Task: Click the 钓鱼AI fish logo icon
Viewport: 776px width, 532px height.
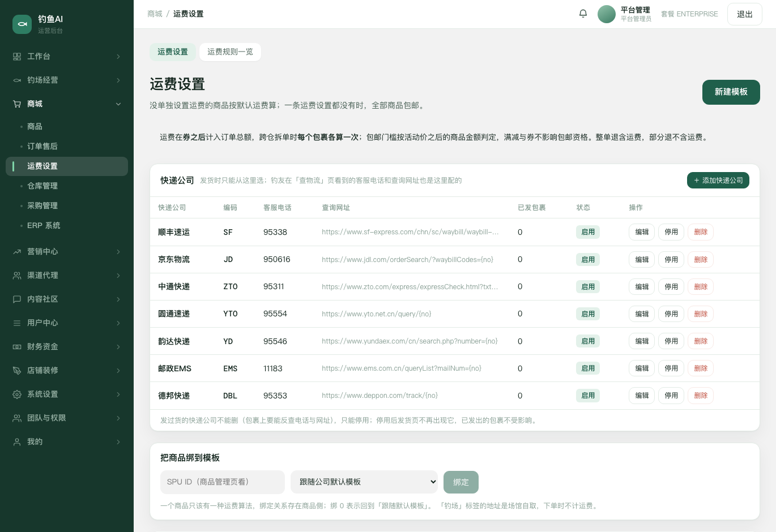Action: click(x=22, y=24)
